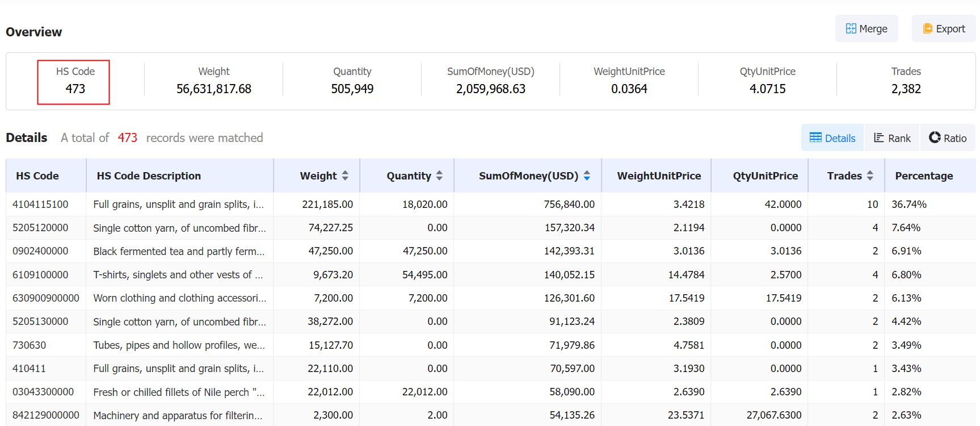Image resolution: width=980 pixels, height=426 pixels.
Task: Switch to the Rank view tab
Action: (892, 138)
